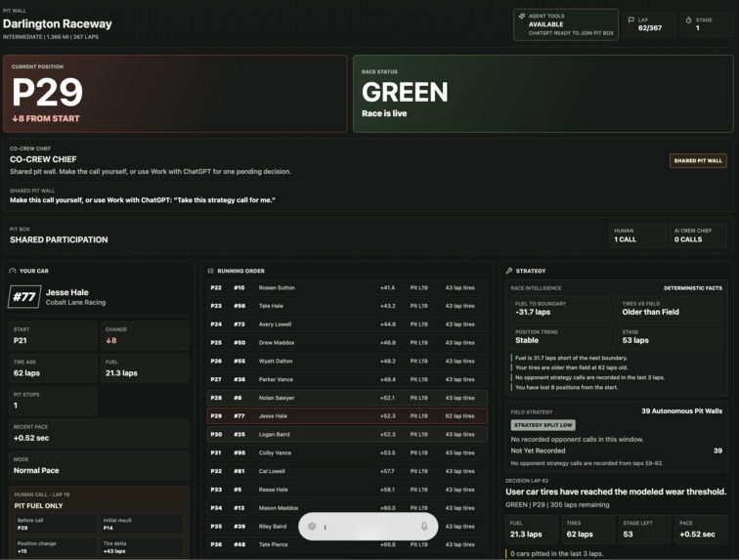Click the Strategy Stage 53 laps tile
The width and height of the screenshot is (739, 560).
(670, 336)
